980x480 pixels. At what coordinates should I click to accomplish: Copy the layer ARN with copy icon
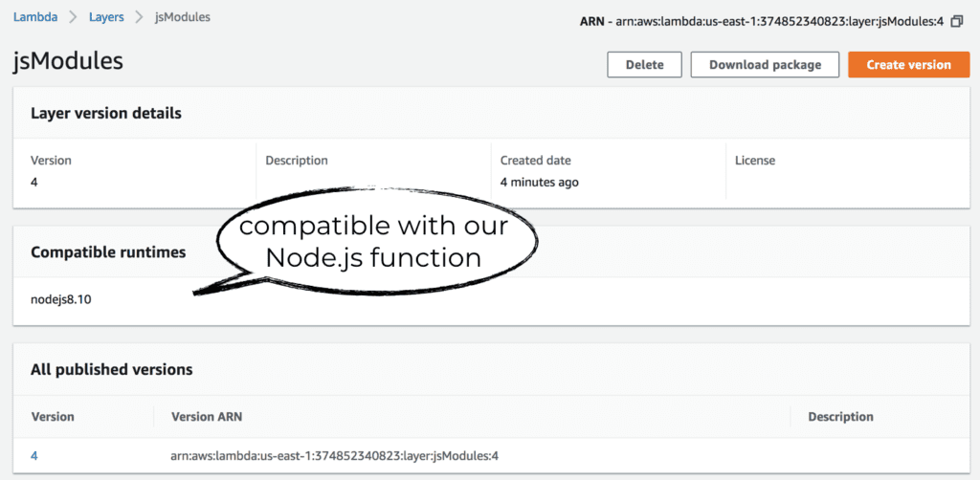click(956, 22)
